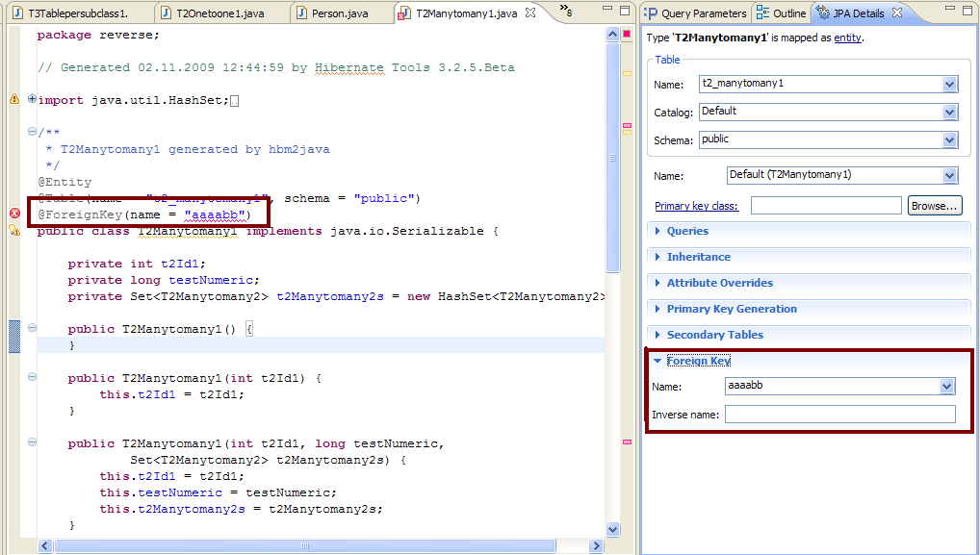
Task: Expand the folded import statements
Action: click(32, 99)
